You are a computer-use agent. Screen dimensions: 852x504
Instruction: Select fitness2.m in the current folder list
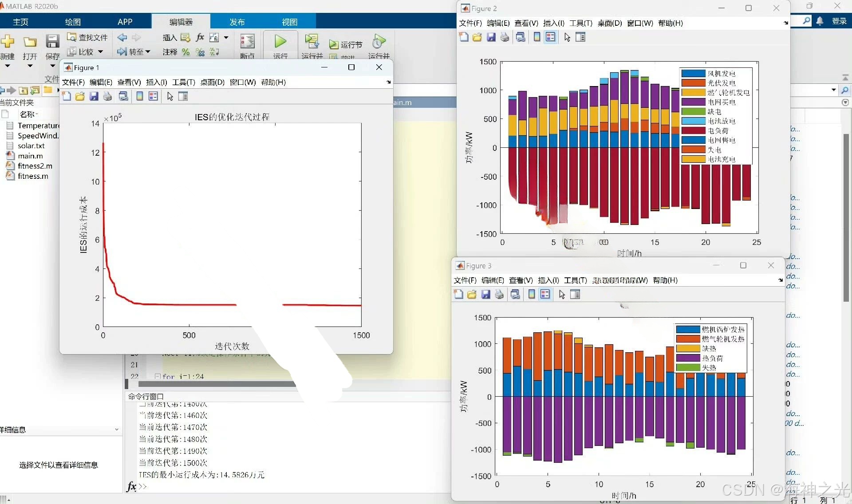pos(35,166)
